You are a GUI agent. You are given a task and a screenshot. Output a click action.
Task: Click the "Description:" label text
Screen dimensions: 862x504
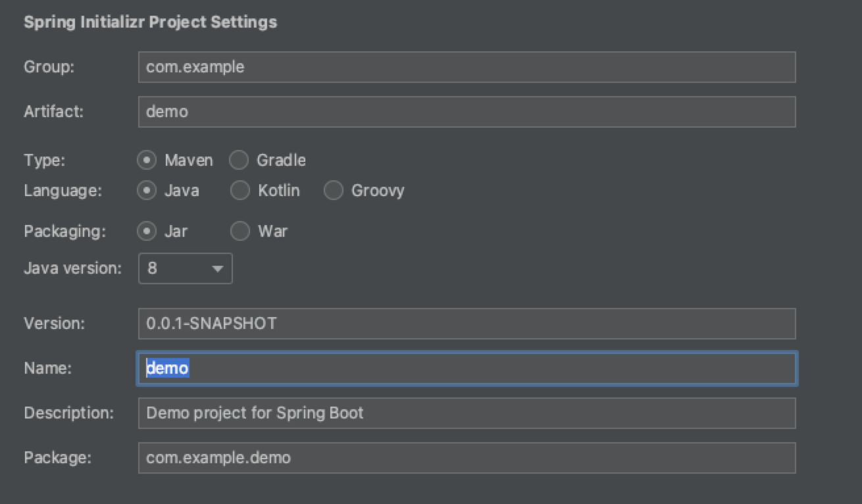[x=68, y=413]
